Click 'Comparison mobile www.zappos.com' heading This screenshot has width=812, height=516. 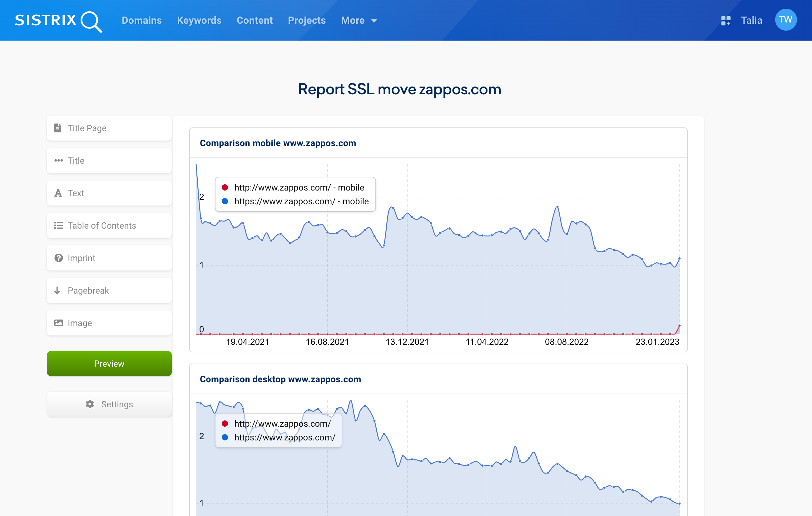point(278,143)
